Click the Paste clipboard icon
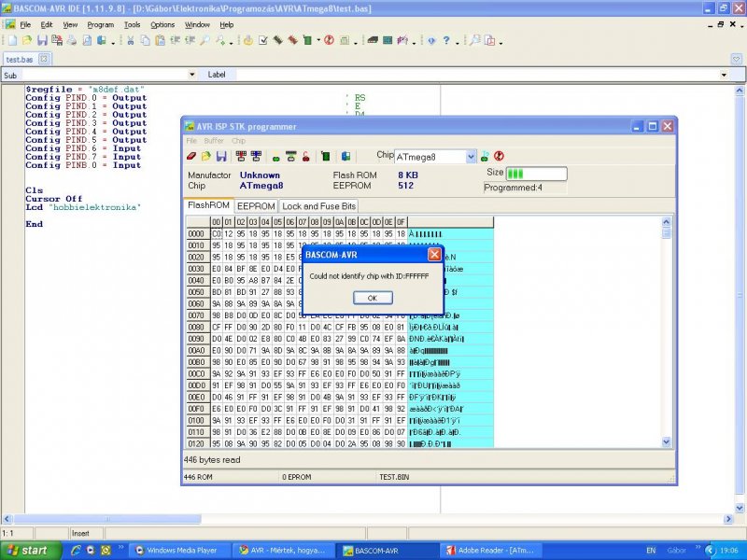The width and height of the screenshot is (747, 560). 161,40
